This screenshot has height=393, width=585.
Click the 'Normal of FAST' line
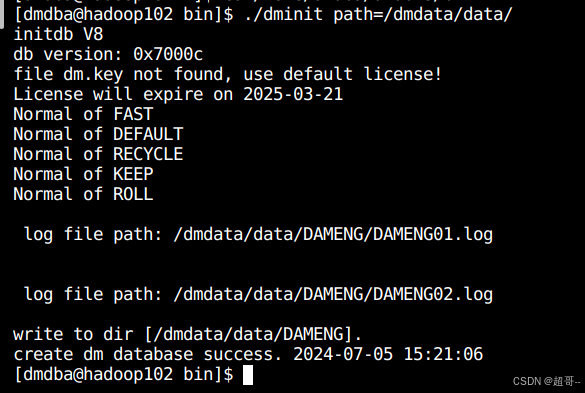tap(83, 114)
